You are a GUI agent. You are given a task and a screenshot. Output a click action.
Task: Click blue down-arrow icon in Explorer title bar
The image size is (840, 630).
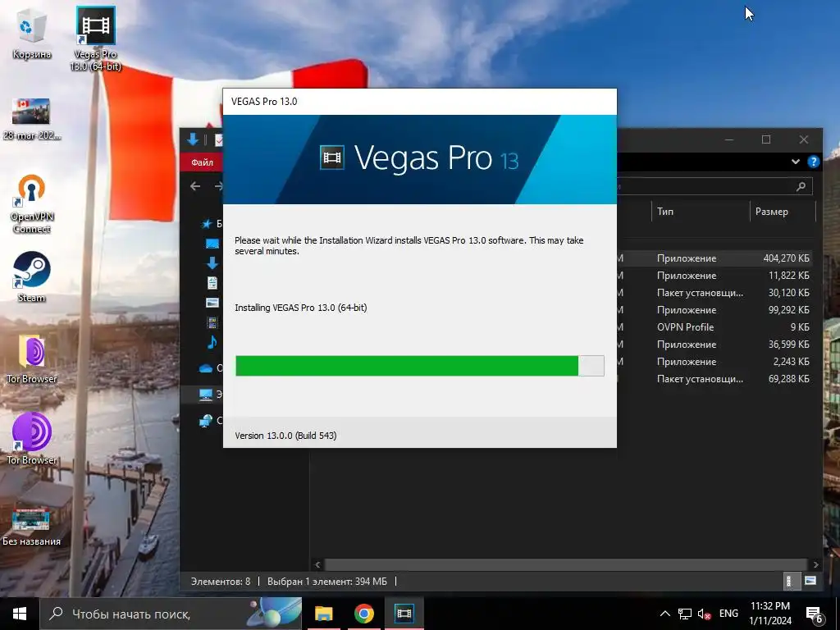tap(193, 139)
